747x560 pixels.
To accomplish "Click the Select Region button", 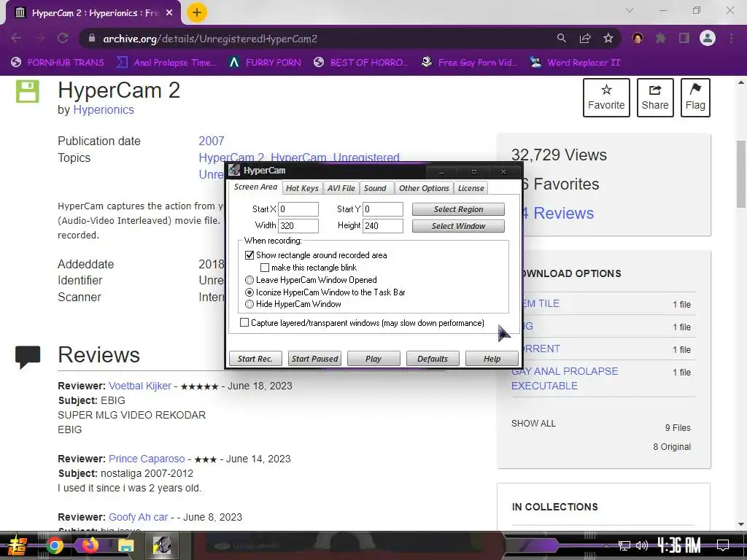I will pos(458,209).
